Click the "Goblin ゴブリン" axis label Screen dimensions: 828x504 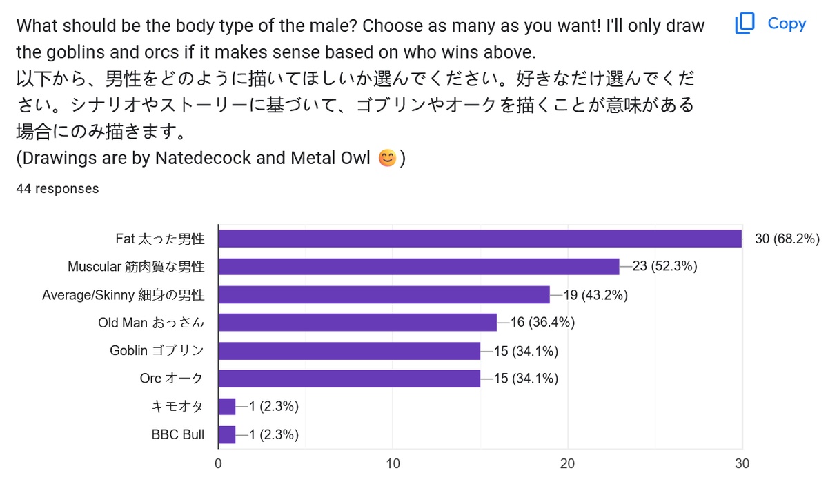(x=157, y=351)
